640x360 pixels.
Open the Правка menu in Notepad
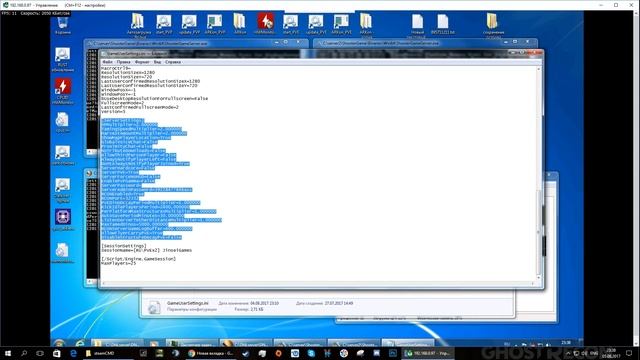tap(123, 62)
